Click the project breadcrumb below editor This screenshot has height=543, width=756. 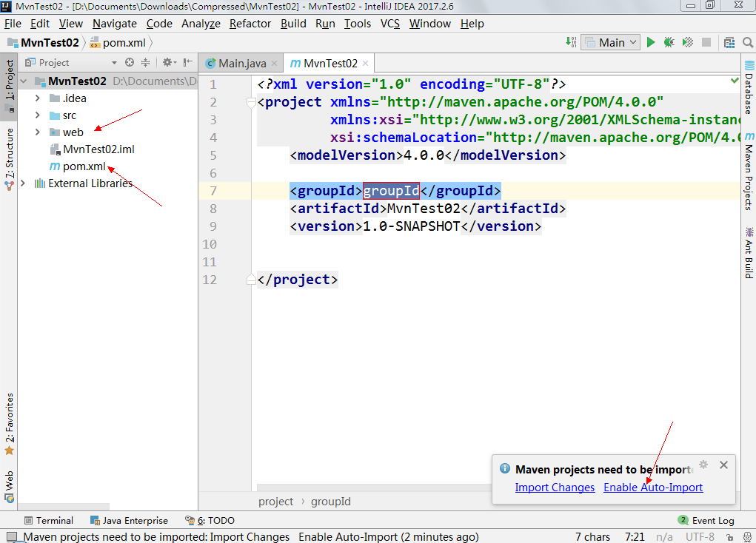click(275, 502)
